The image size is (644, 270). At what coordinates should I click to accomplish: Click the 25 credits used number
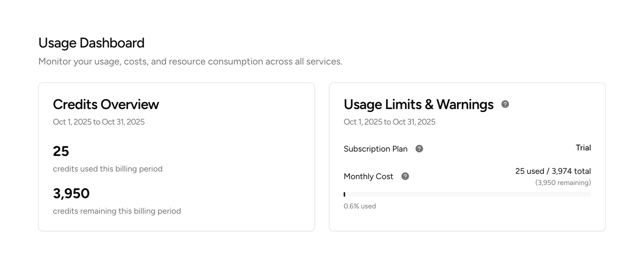pos(61,151)
